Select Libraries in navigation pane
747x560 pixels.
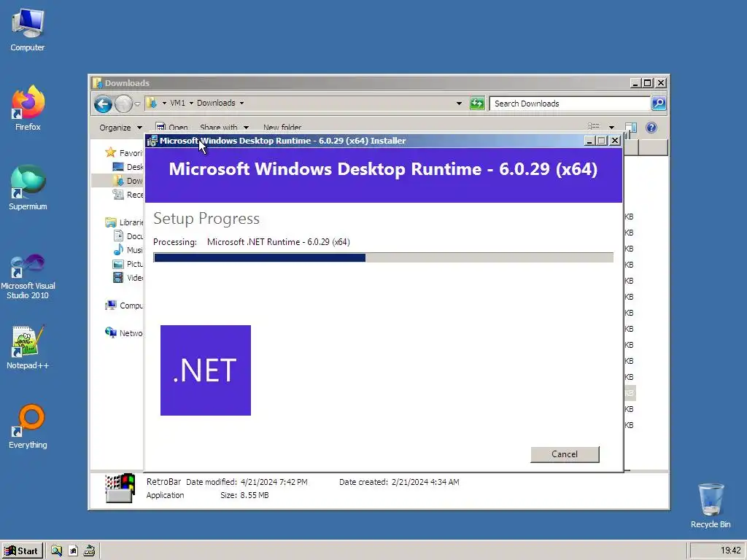click(x=124, y=222)
